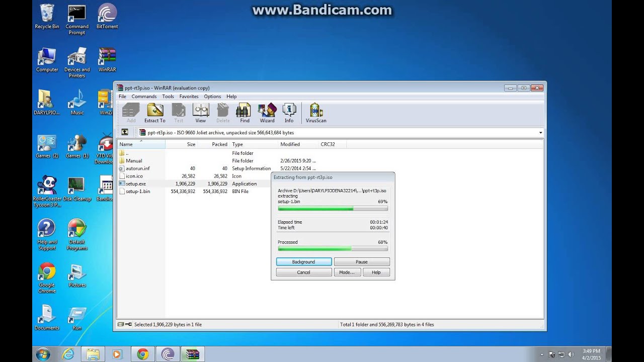Click the Background button in extraction dialog
This screenshot has width=644, height=362.
(304, 262)
